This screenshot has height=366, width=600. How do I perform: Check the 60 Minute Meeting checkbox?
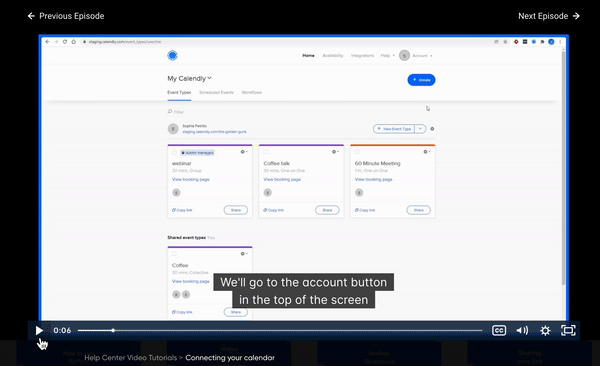tap(357, 152)
